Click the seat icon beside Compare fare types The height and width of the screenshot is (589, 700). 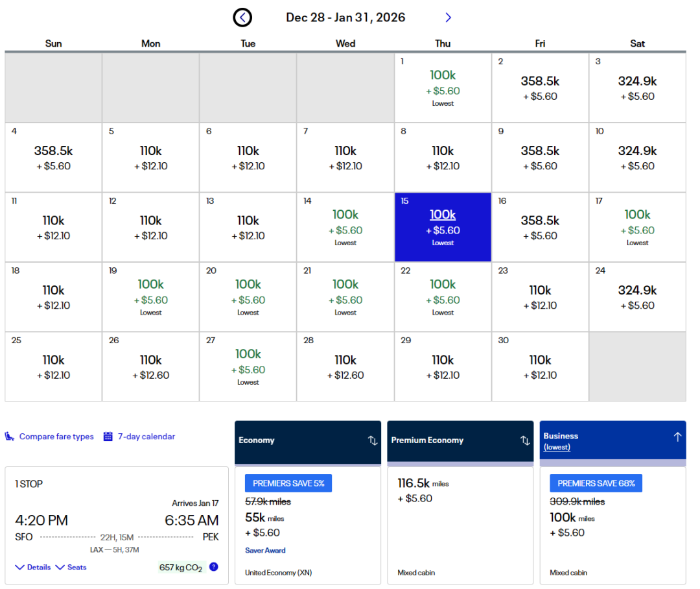10,437
